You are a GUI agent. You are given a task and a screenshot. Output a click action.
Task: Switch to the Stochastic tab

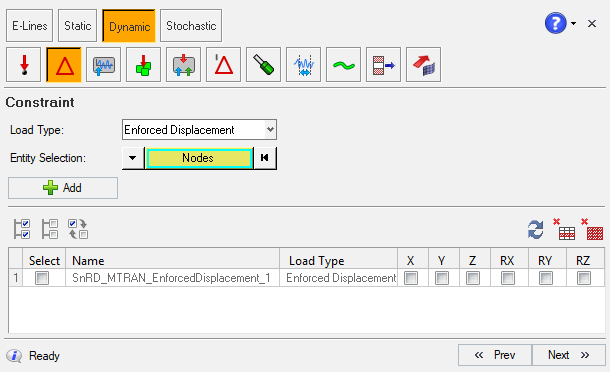[x=191, y=26]
